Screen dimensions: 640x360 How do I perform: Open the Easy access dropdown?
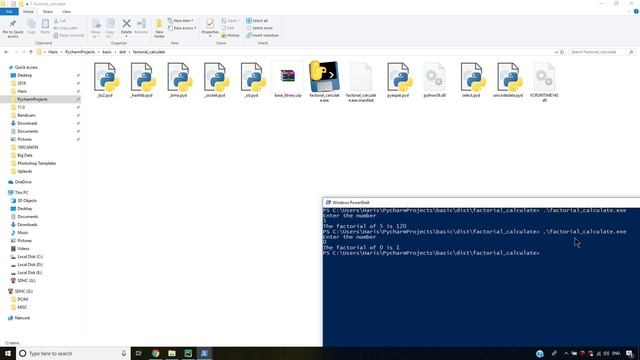182,28
